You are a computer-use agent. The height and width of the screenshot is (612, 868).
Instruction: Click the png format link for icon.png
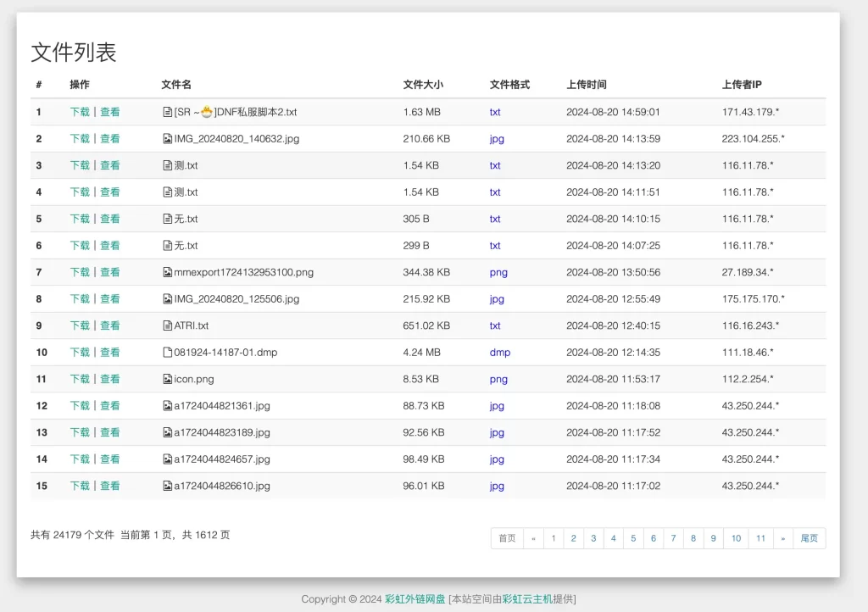click(498, 379)
